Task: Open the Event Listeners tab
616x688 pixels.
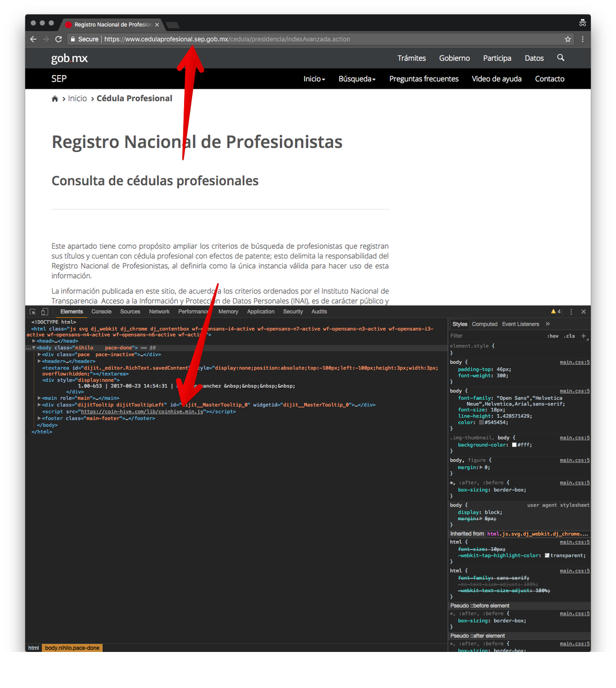Action: pyautogui.click(x=521, y=325)
